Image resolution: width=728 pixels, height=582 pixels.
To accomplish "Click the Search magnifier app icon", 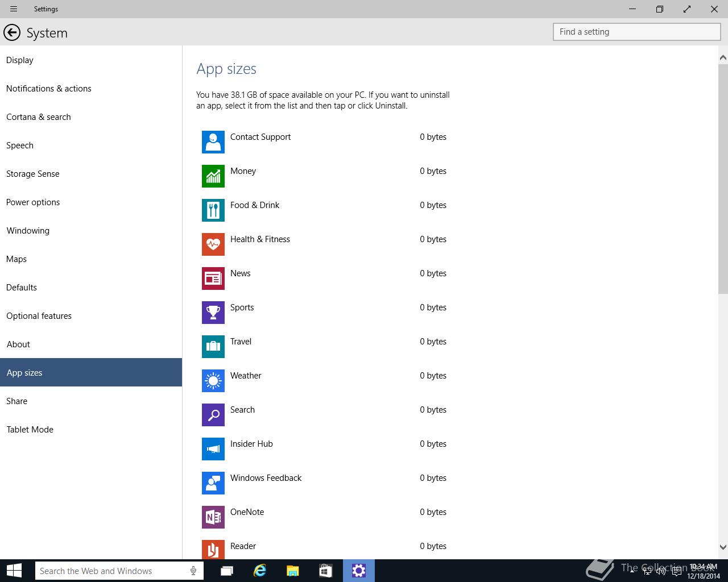I will 213,415.
